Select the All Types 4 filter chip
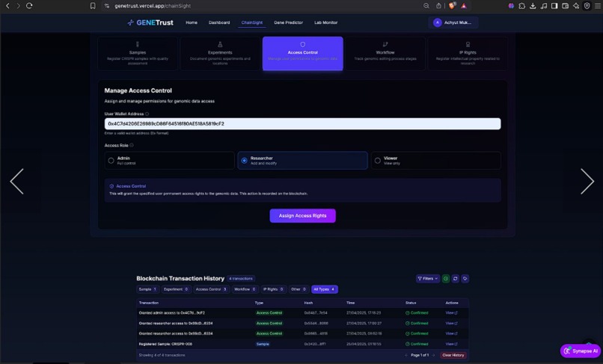This screenshot has width=603, height=364. [324, 289]
